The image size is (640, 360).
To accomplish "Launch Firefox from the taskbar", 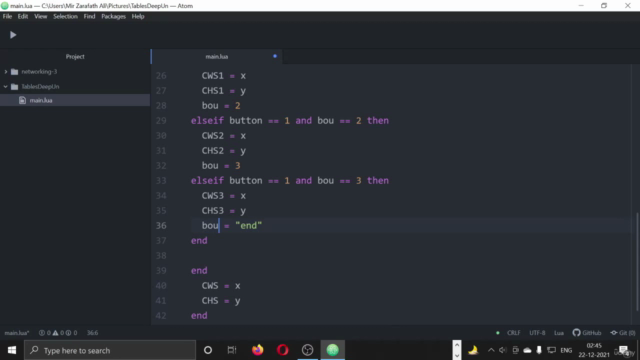I will 258,350.
